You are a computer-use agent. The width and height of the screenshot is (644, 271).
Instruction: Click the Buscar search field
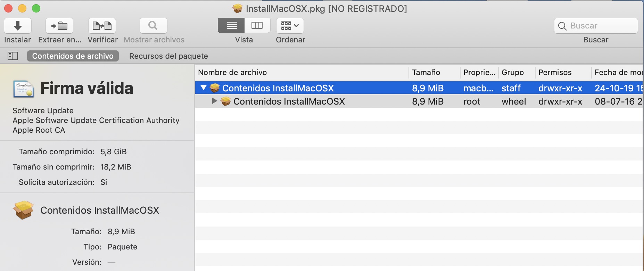pos(596,26)
